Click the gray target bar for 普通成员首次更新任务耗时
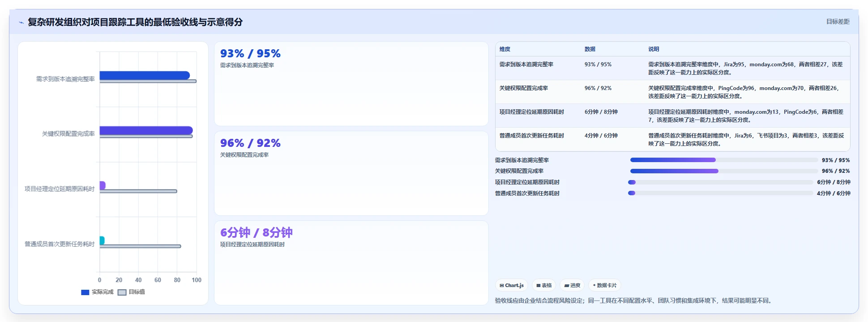The image size is (868, 322). [x=140, y=246]
